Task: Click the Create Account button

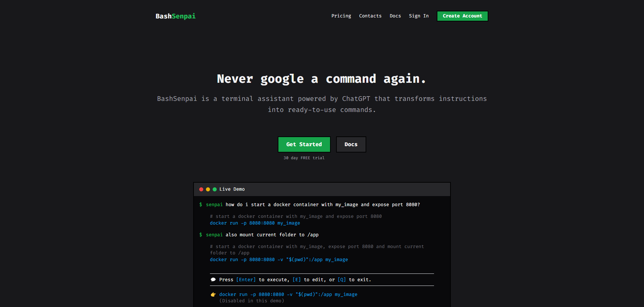Action: pos(462,16)
